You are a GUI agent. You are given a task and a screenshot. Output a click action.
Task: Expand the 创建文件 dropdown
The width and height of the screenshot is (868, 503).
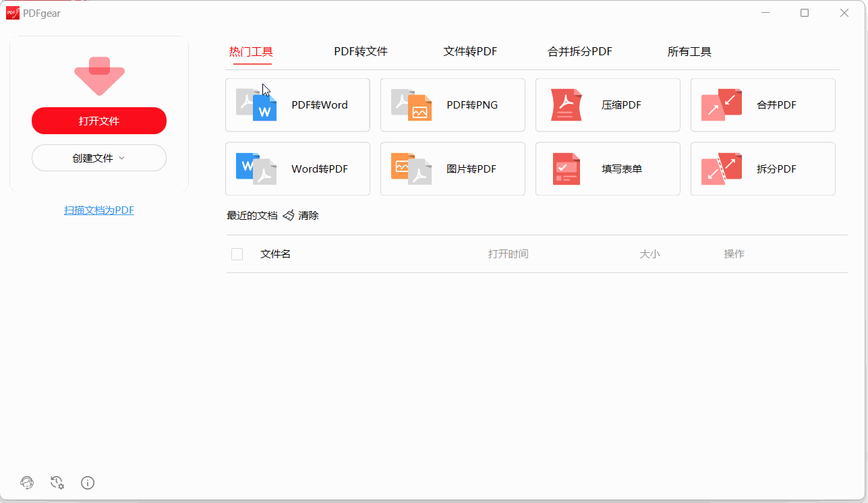[x=99, y=158]
